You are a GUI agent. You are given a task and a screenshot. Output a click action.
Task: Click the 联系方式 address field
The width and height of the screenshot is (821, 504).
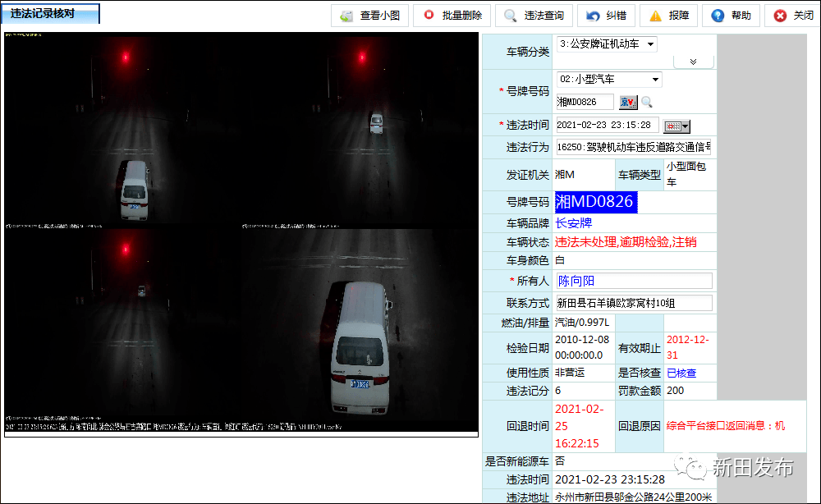pos(634,303)
